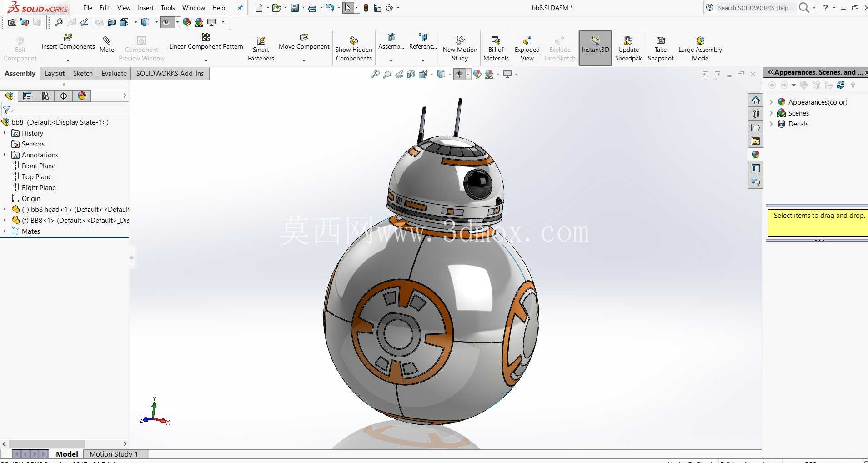Open Appearances tab in task pane

[756, 155]
